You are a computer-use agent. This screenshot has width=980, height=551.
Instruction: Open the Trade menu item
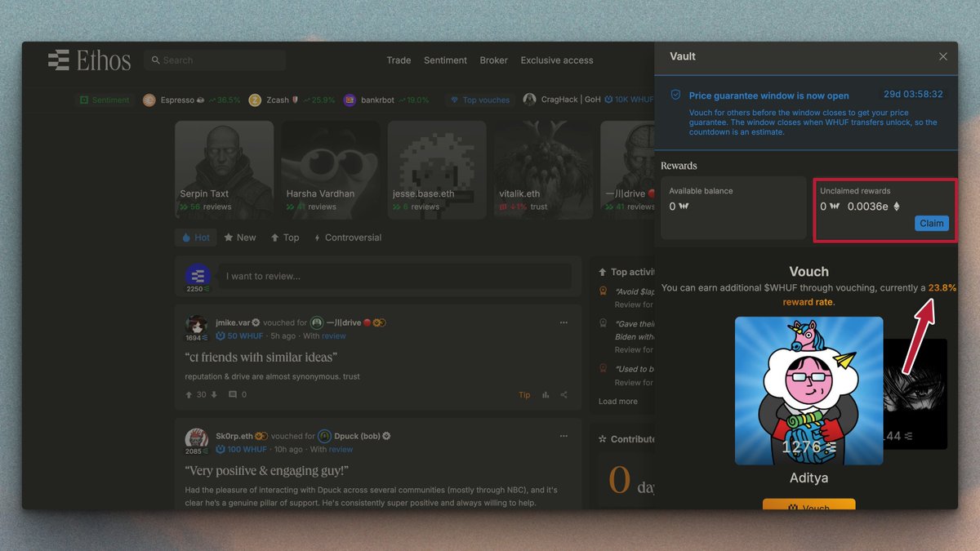(399, 60)
